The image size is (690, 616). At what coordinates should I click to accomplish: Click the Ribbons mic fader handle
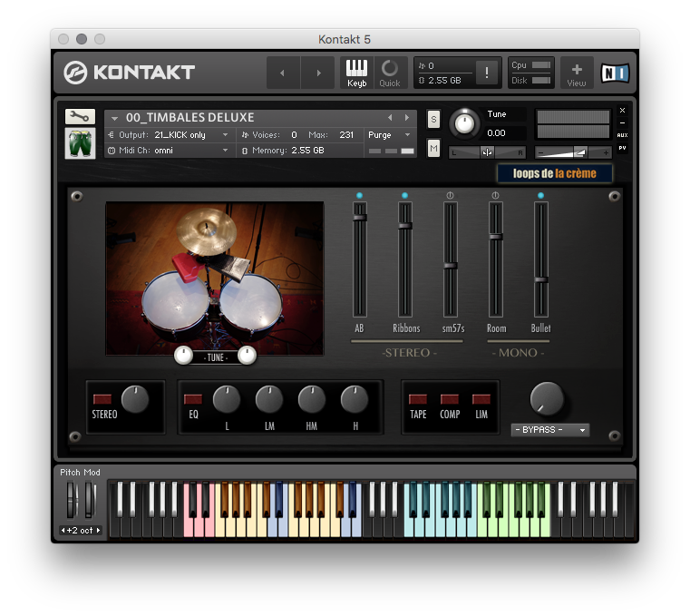(x=405, y=226)
